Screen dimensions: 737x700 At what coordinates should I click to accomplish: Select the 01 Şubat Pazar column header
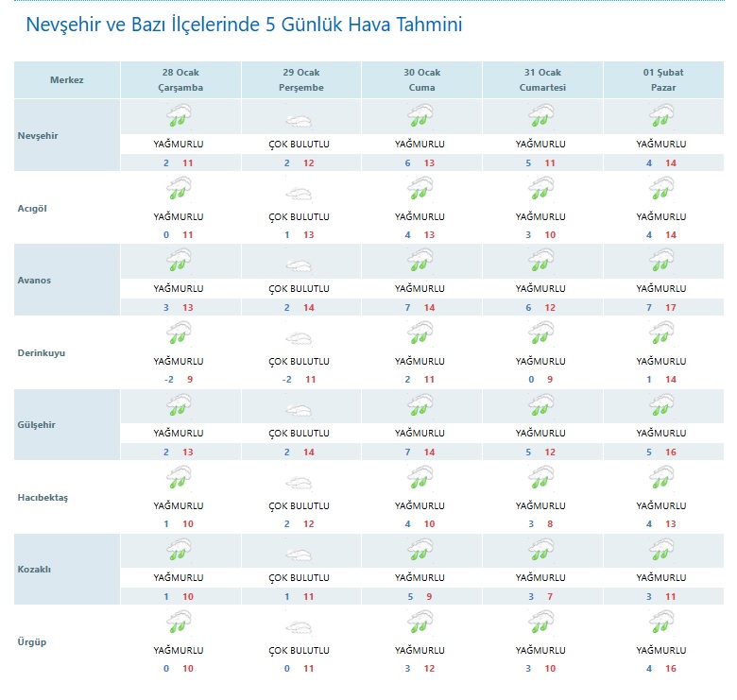pyautogui.click(x=661, y=80)
